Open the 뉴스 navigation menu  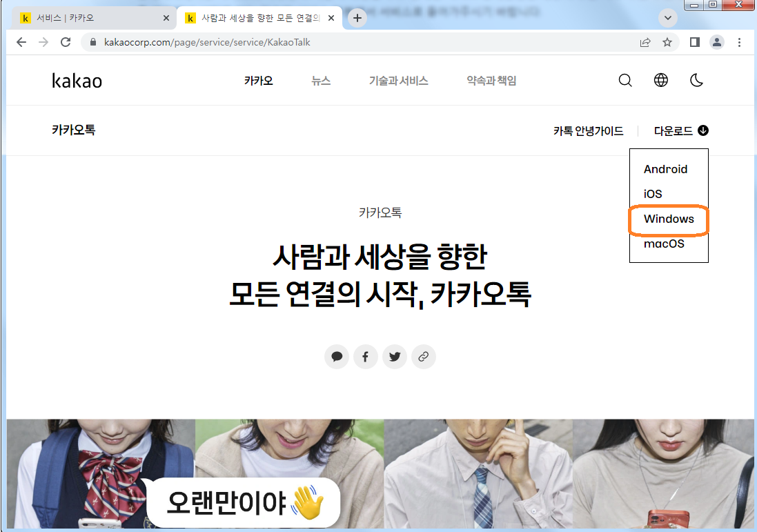click(321, 81)
